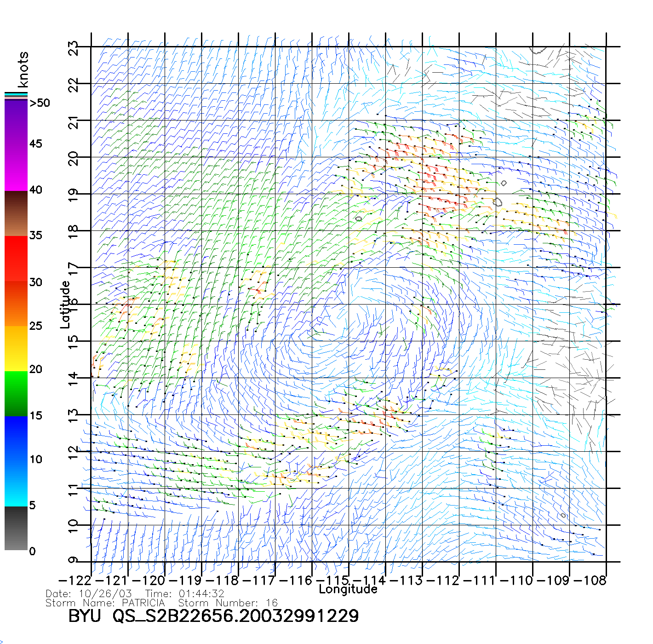653x644 pixels.
Task: Click the time 01:44:32 text
Action: point(201,594)
